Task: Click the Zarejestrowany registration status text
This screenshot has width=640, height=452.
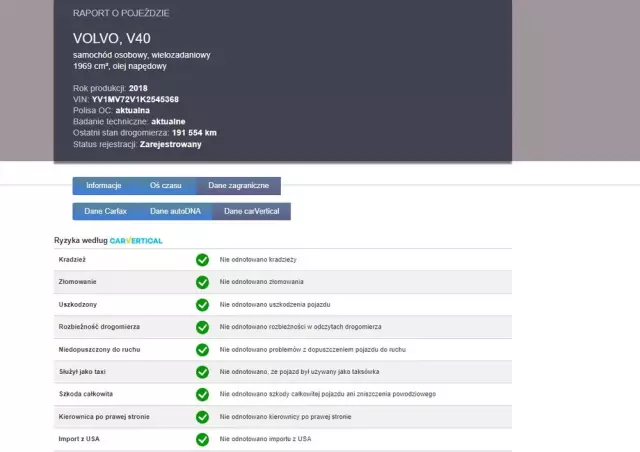Action: coord(170,144)
